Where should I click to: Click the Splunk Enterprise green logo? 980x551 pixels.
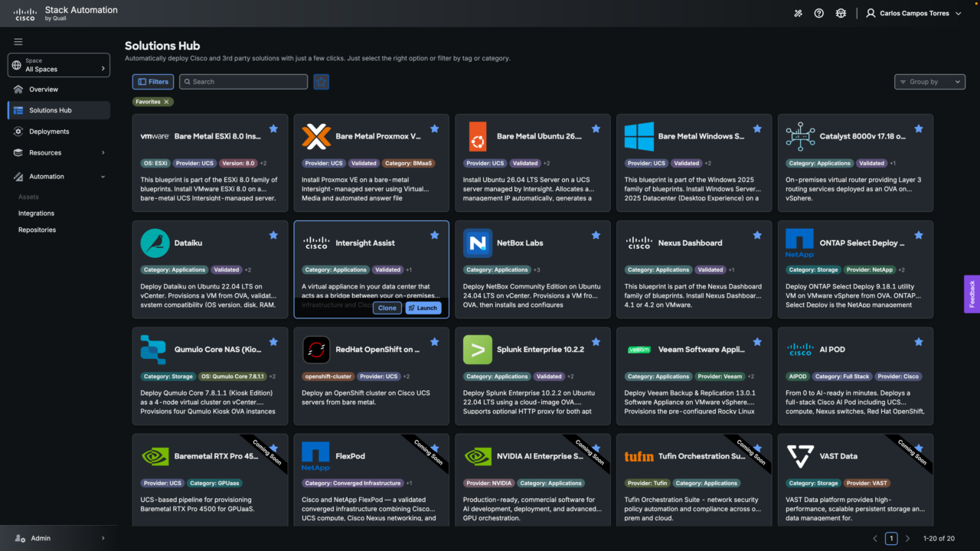click(478, 350)
